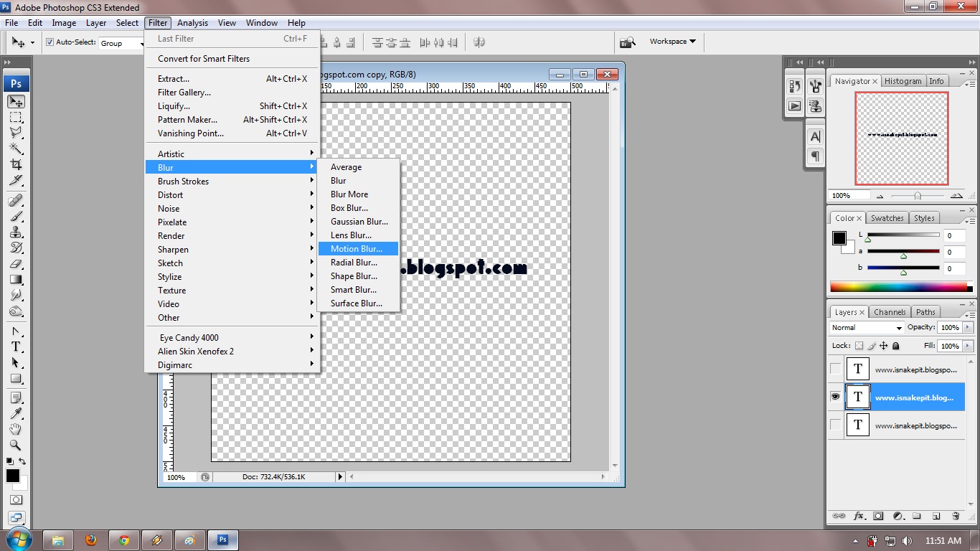
Task: Open status bar info arrow
Action: 341,476
